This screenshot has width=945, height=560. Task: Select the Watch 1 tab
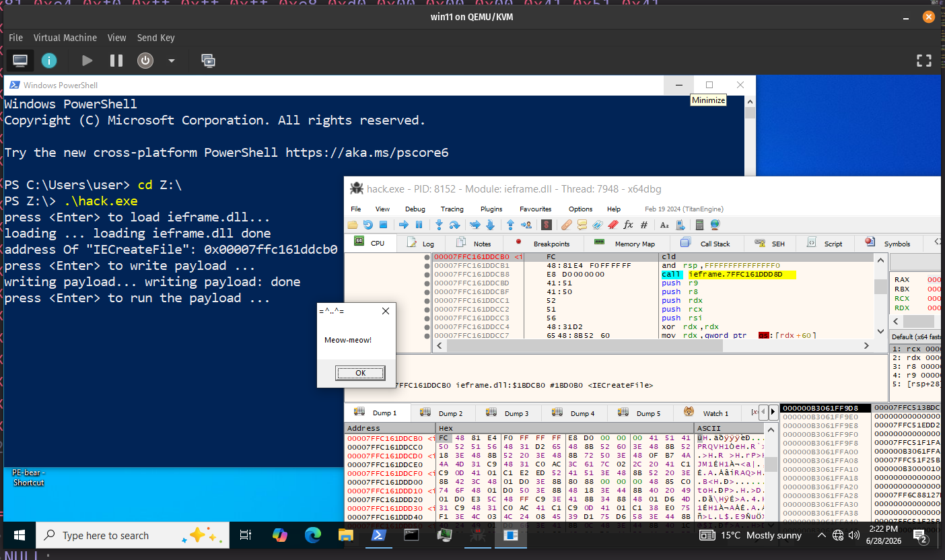pyautogui.click(x=707, y=413)
